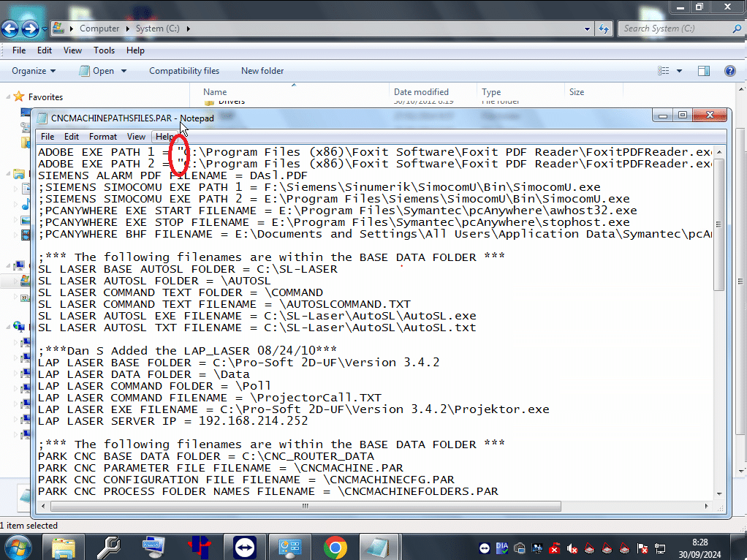Expand the change view options dropdown

click(679, 71)
